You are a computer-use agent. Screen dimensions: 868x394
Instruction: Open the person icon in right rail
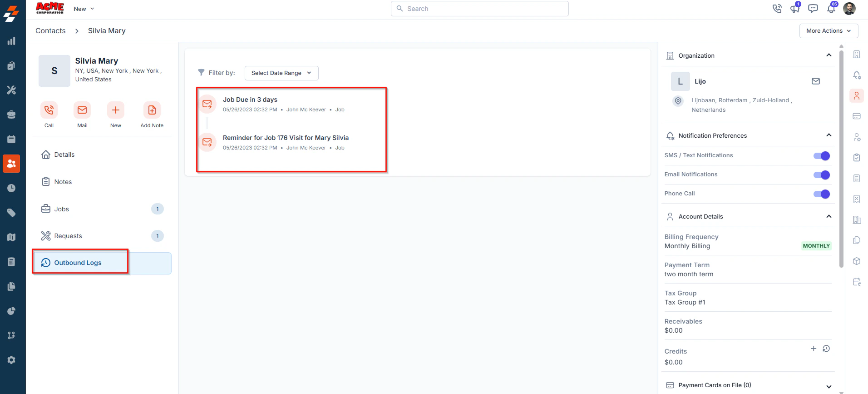[x=857, y=95]
